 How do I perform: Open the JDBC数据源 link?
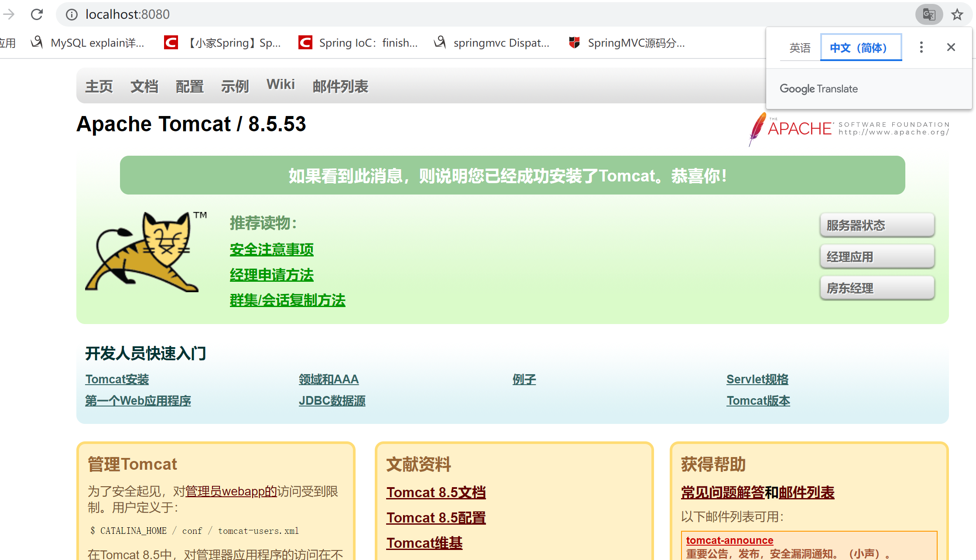(332, 401)
